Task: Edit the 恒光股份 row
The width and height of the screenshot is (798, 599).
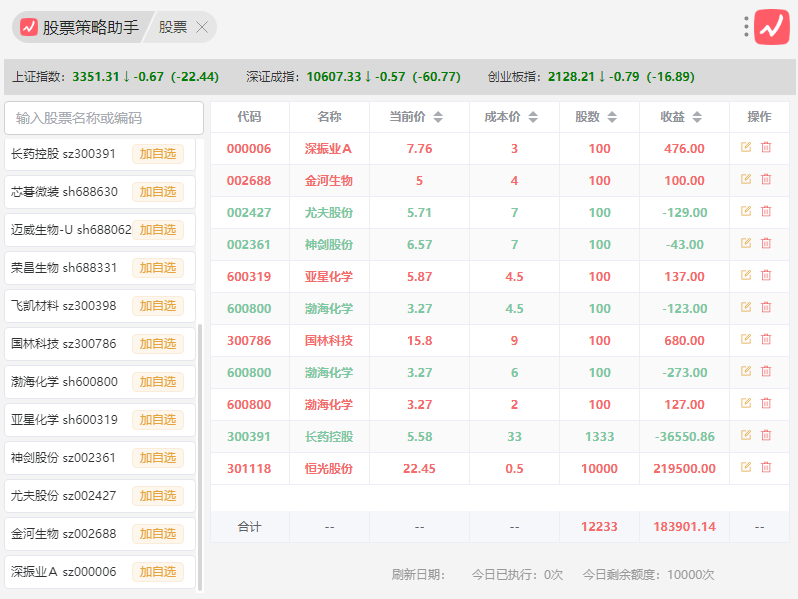Action: [x=746, y=468]
